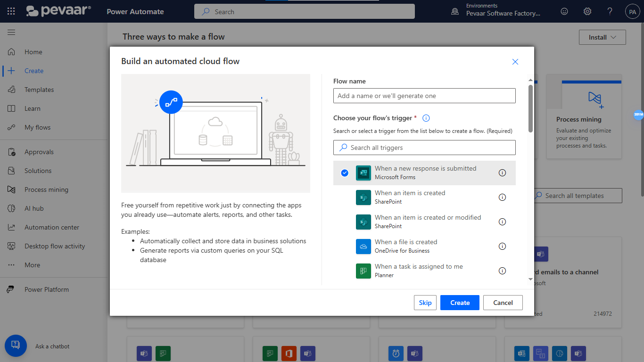Viewport: 644px width, 362px height.
Task: Open Templates in the sidebar
Action: coord(39,90)
